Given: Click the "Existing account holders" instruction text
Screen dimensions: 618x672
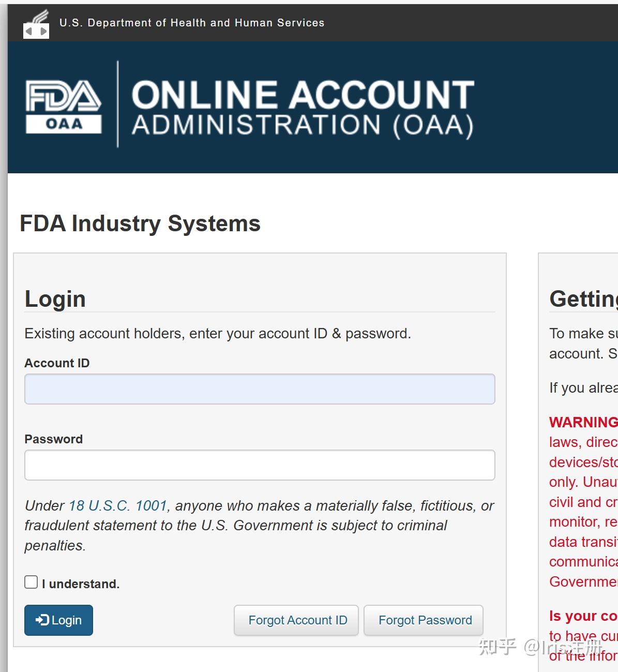Looking at the screenshot, I should (218, 334).
